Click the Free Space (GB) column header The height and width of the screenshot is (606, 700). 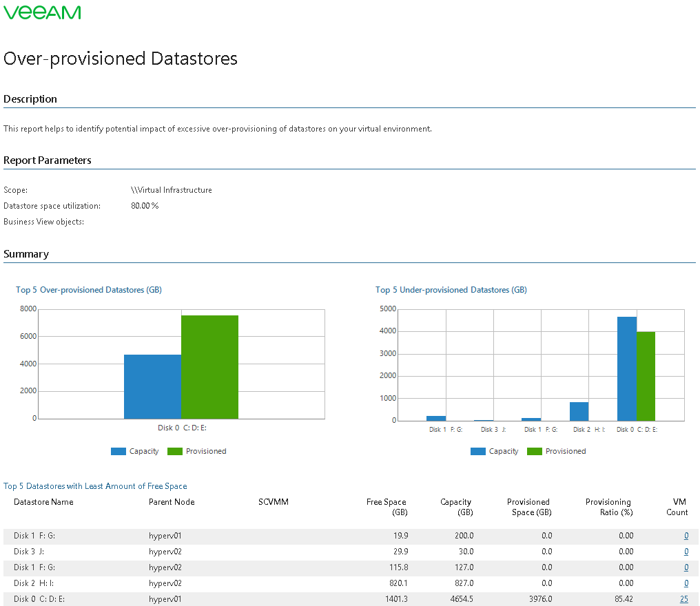(x=386, y=507)
